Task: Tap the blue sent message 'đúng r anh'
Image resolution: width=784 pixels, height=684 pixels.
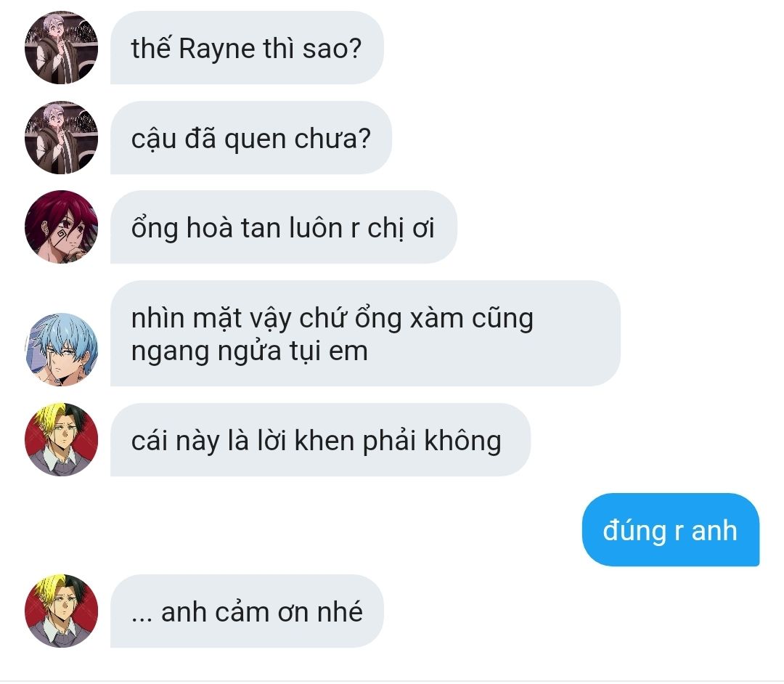Action: [x=671, y=530]
